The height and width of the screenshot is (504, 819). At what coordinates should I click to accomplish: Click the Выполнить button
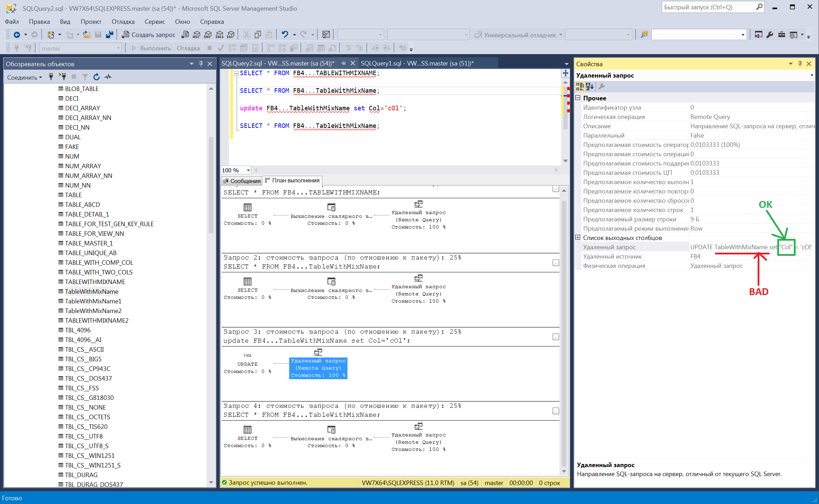[x=151, y=48]
